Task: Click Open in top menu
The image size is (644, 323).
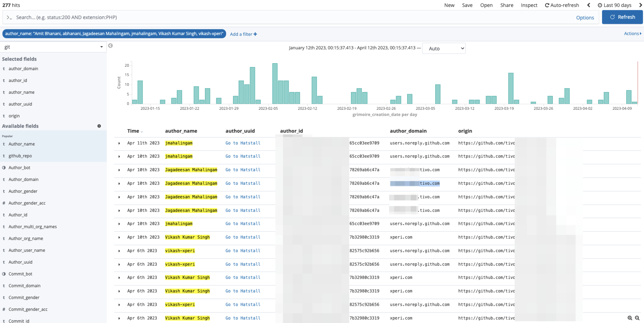Action: point(486,5)
